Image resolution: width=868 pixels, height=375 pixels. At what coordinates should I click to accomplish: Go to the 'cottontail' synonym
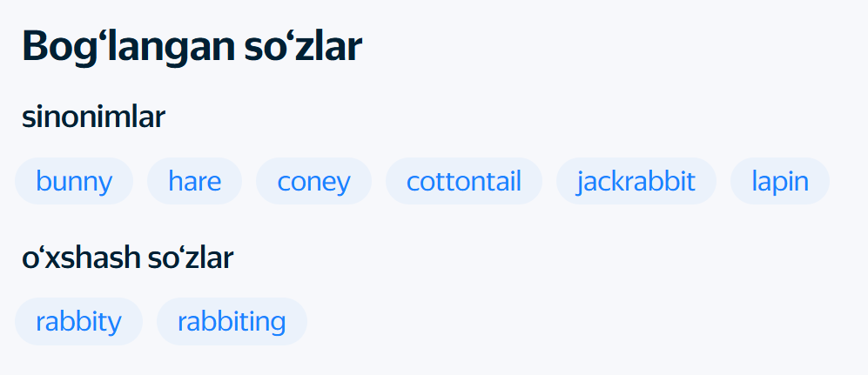[x=463, y=181]
